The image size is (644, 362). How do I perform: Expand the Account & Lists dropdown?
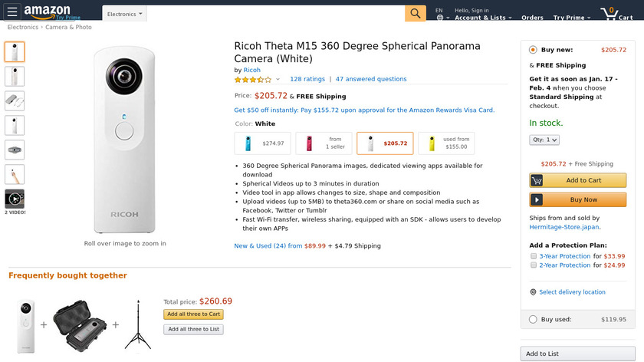tap(483, 18)
